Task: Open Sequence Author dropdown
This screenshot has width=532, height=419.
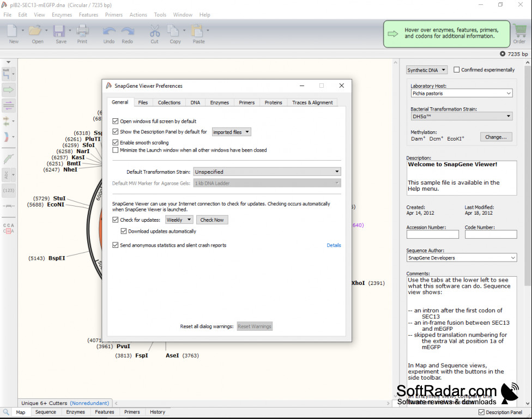Action: (462, 258)
